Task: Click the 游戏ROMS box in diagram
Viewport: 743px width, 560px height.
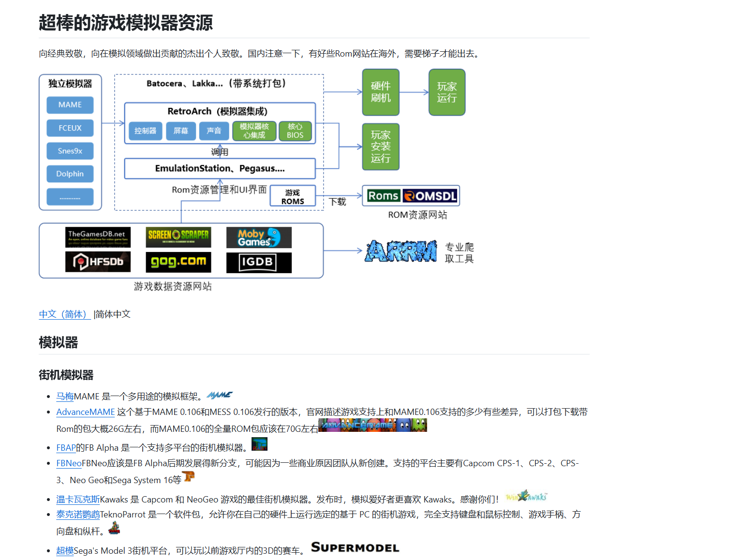Action: 293,197
